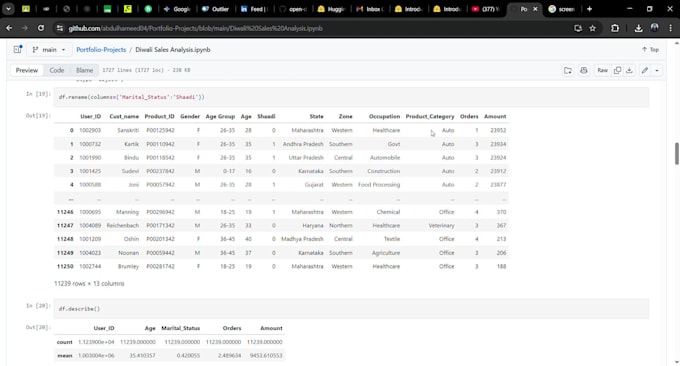This screenshot has width=680, height=366.
Task: Click the 11239 rows × 13 columns text
Action: pos(89,284)
